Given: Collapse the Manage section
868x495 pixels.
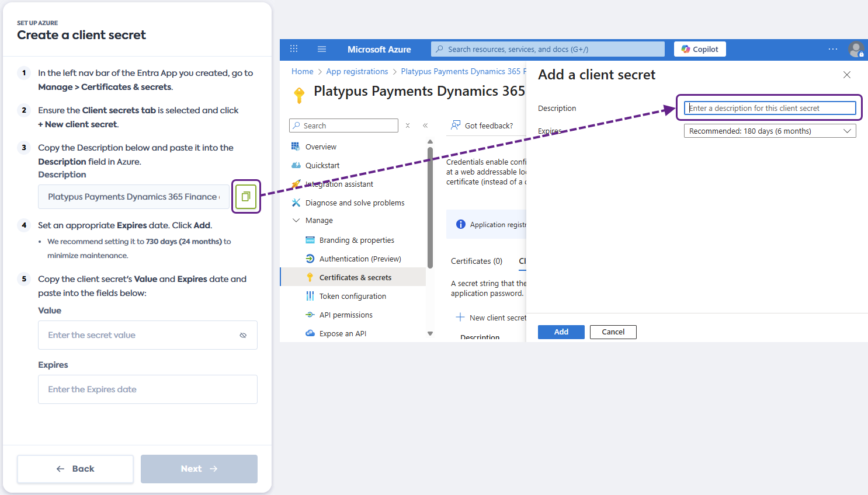Looking at the screenshot, I should (296, 221).
